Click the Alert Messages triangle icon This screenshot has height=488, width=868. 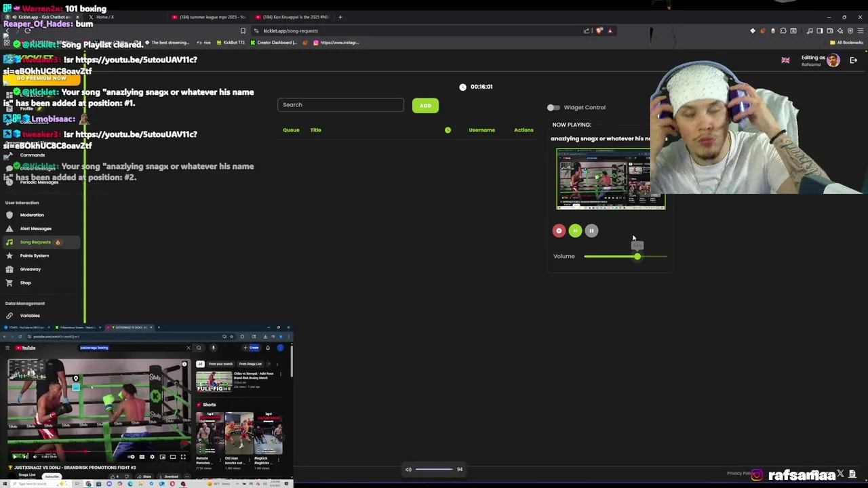click(9, 228)
